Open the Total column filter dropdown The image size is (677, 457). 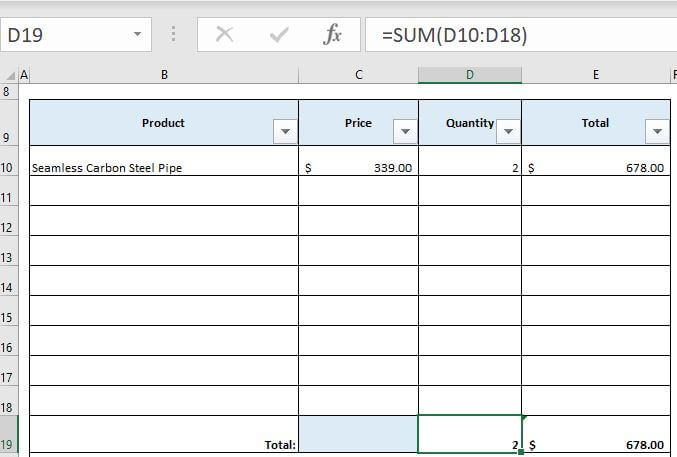click(658, 132)
